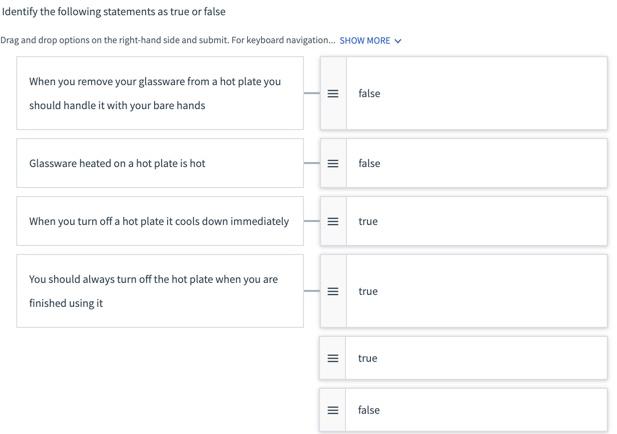This screenshot has width=617, height=434.
Task: Select false answer beside 'Glassware heated' statement
Action: [x=475, y=163]
